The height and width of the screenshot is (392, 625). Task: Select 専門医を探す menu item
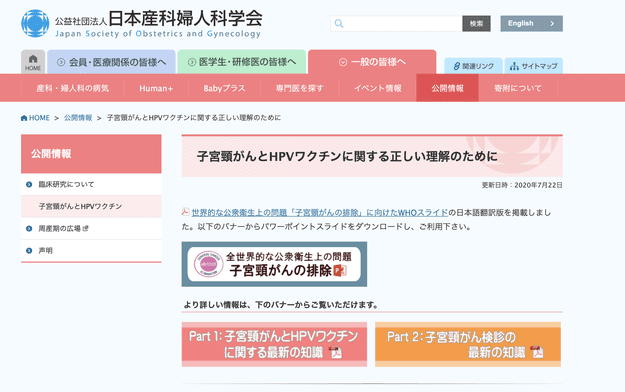[300, 88]
